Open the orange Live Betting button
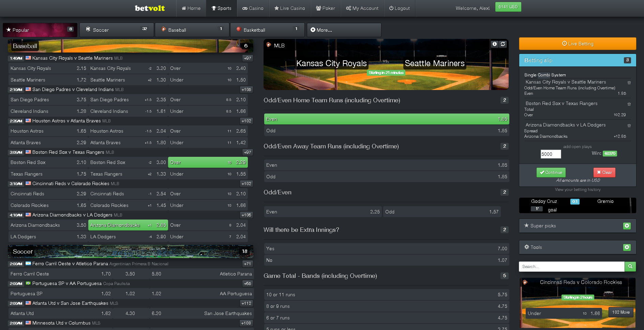The width and height of the screenshot is (644, 330). [578, 44]
